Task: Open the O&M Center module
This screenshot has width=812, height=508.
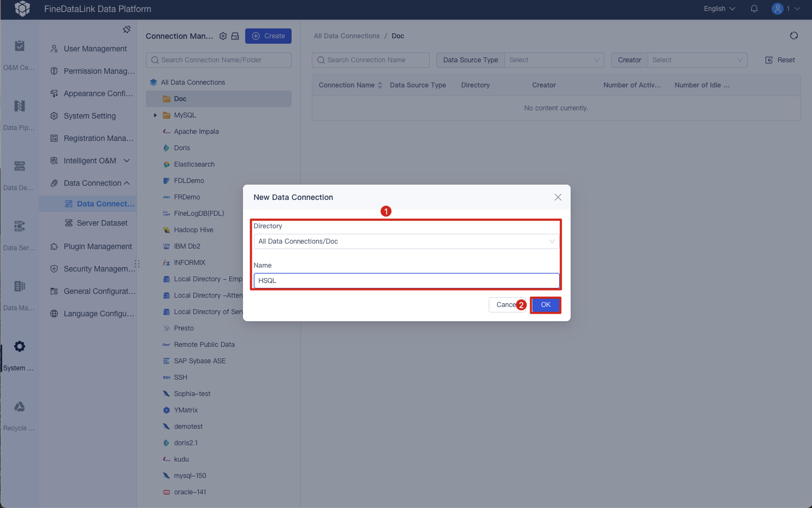Action: [19, 52]
